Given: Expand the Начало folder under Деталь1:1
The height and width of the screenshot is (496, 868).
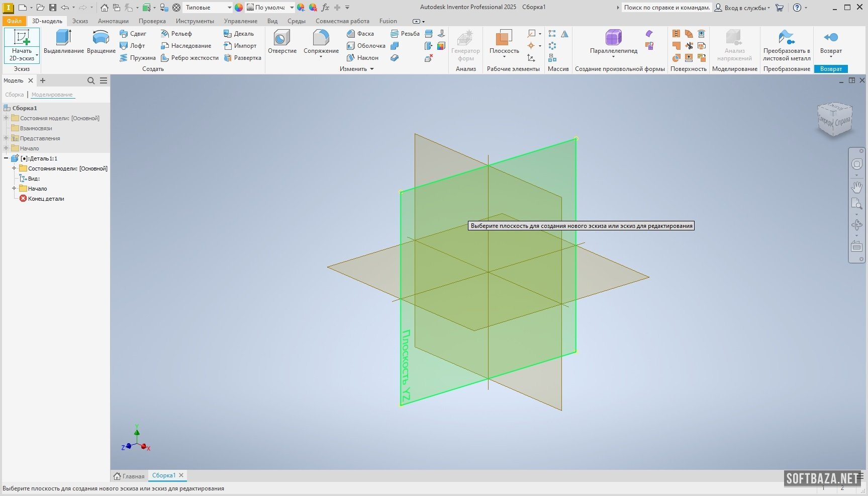Looking at the screenshot, I should click(14, 189).
